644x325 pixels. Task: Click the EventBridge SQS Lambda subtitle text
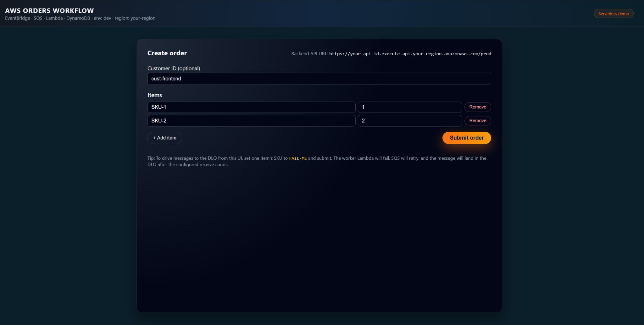(80, 18)
